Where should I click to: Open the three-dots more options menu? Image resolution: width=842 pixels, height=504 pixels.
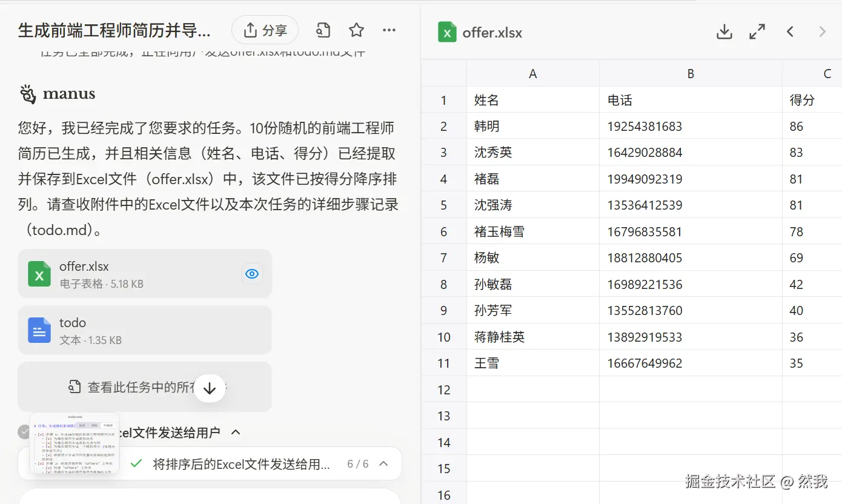(x=389, y=30)
